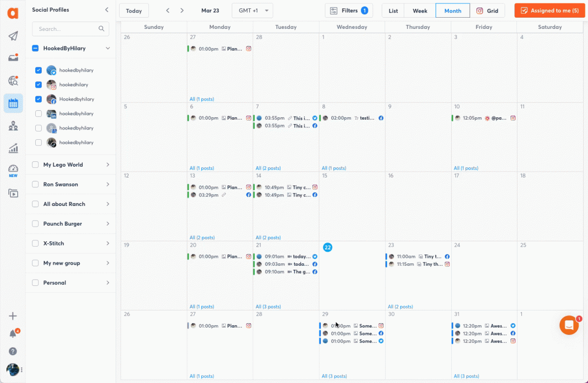Open All (3 posts) link on the 21st
Viewport: 588px width, 383px height.
point(268,307)
